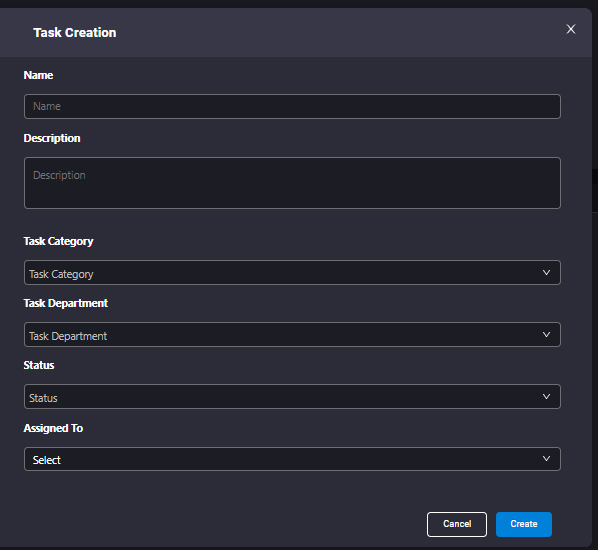Open the Task Category combo box
This screenshot has width=598, height=550.
click(x=292, y=273)
